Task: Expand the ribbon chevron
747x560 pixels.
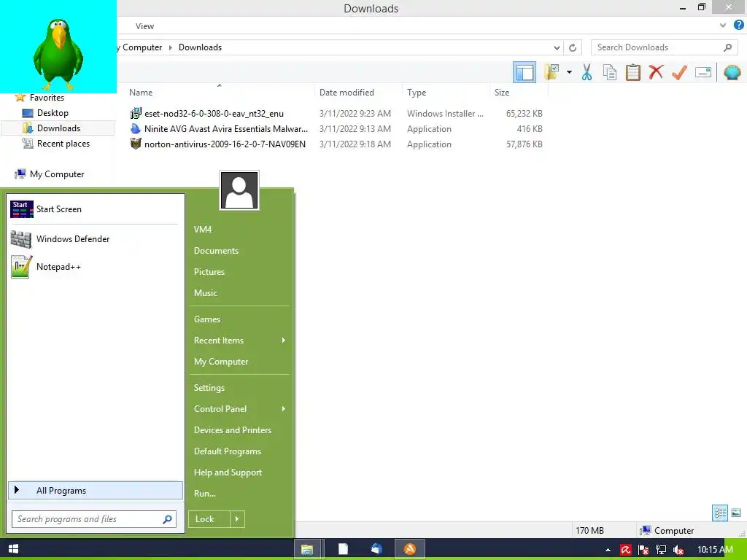Action: [x=723, y=26]
